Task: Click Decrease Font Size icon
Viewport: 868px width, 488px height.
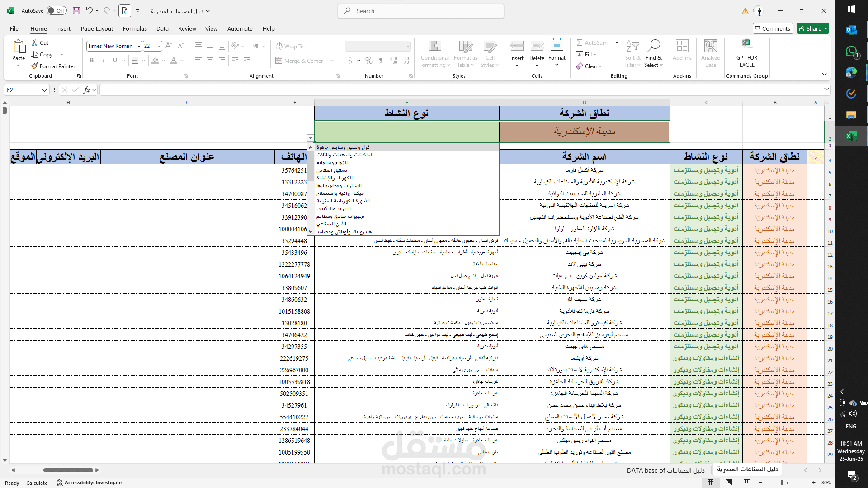Action: (x=180, y=46)
